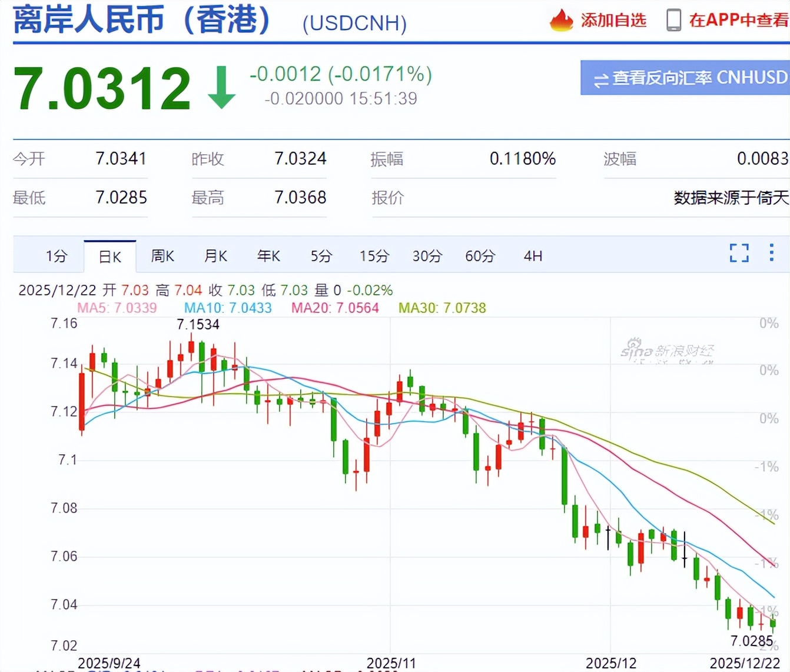Select the 15分 chart interval tab
790x672 pixels.
374,256
